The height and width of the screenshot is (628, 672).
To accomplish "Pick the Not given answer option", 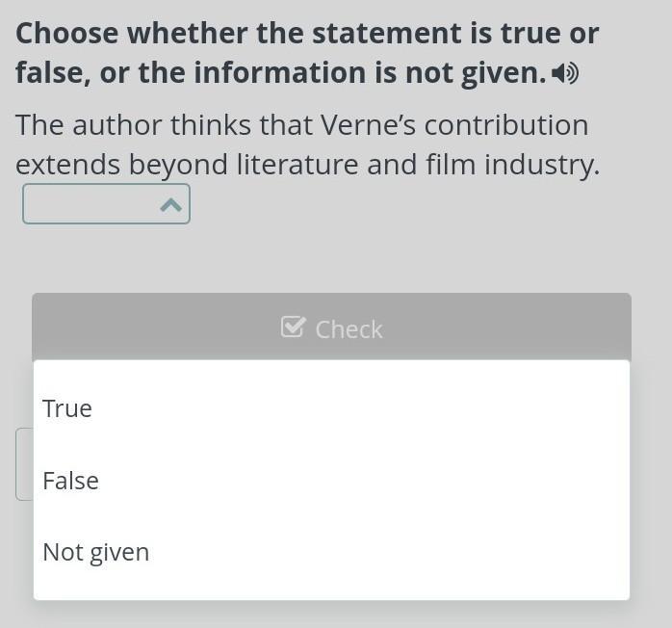I will (331, 552).
